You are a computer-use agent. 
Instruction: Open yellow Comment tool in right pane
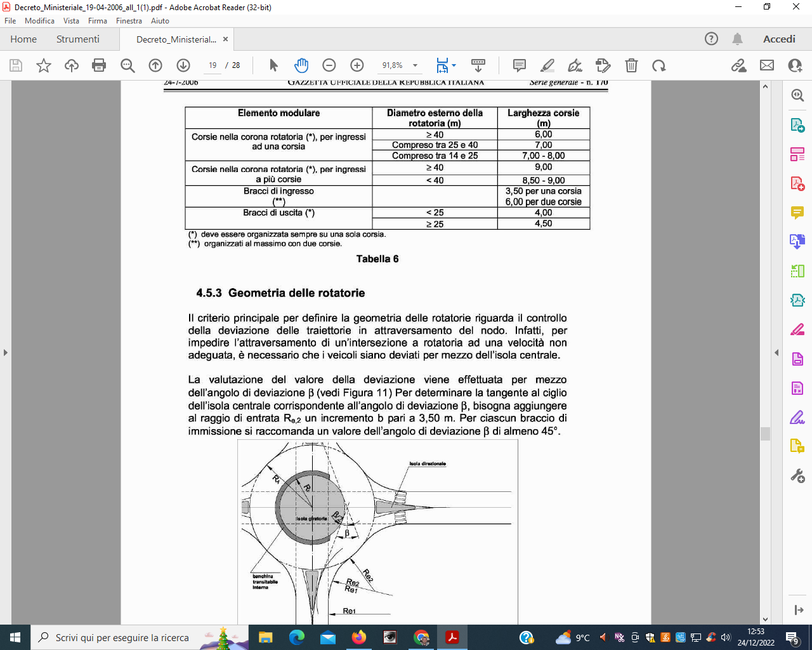click(x=797, y=212)
